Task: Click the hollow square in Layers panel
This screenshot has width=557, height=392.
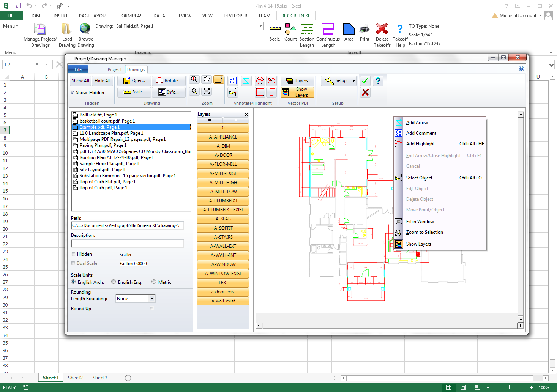Action: [236, 120]
